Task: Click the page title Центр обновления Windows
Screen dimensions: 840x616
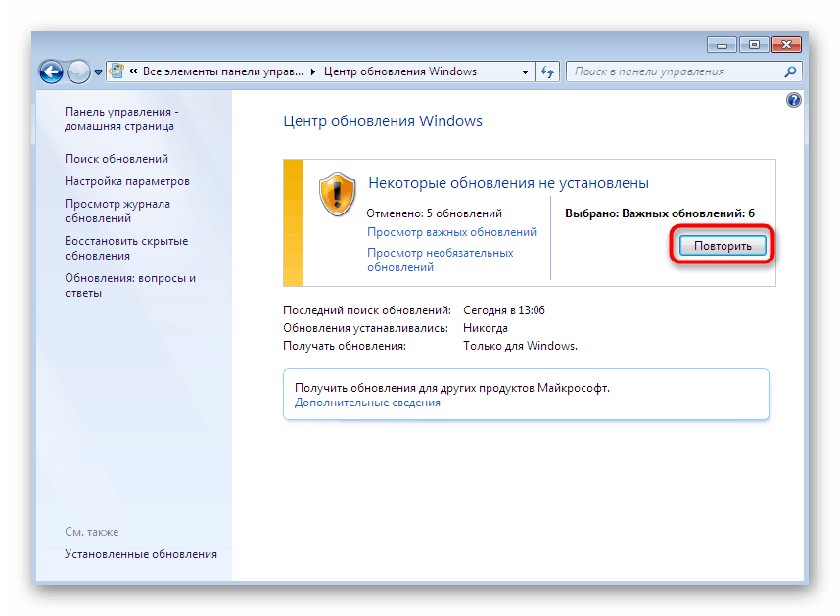Action: 383,121
